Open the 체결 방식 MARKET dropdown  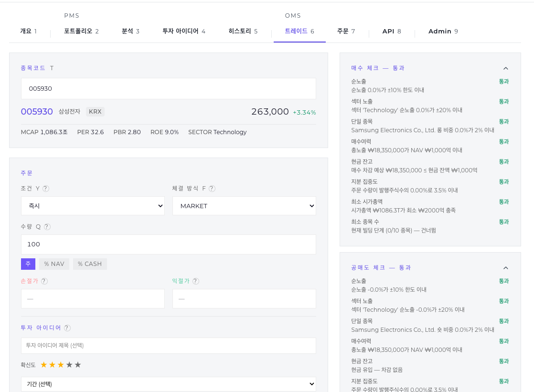tap(244, 206)
